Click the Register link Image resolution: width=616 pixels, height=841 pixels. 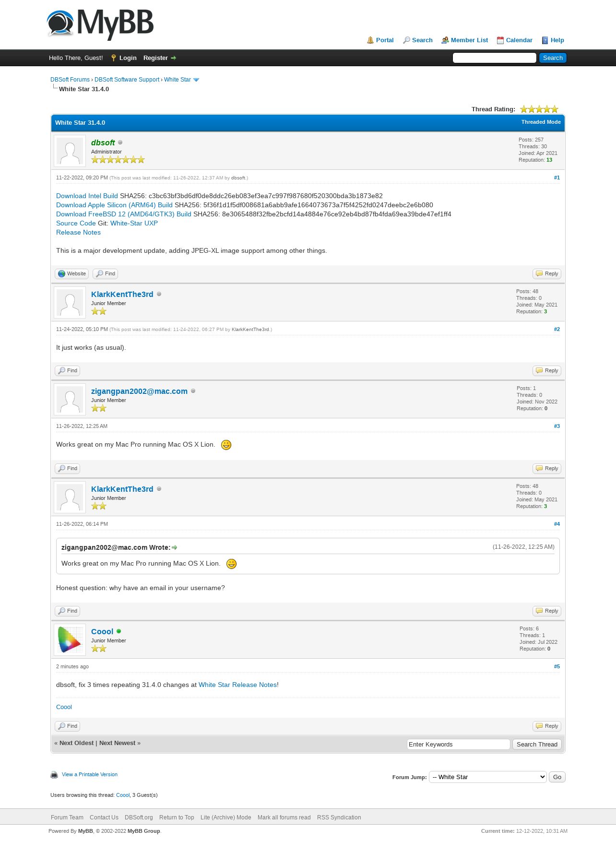point(155,58)
